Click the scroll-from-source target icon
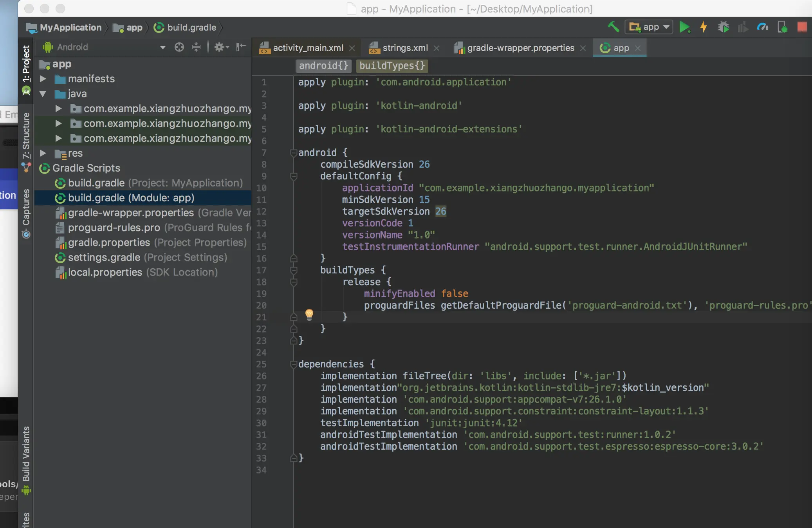The image size is (812, 528). 179,47
